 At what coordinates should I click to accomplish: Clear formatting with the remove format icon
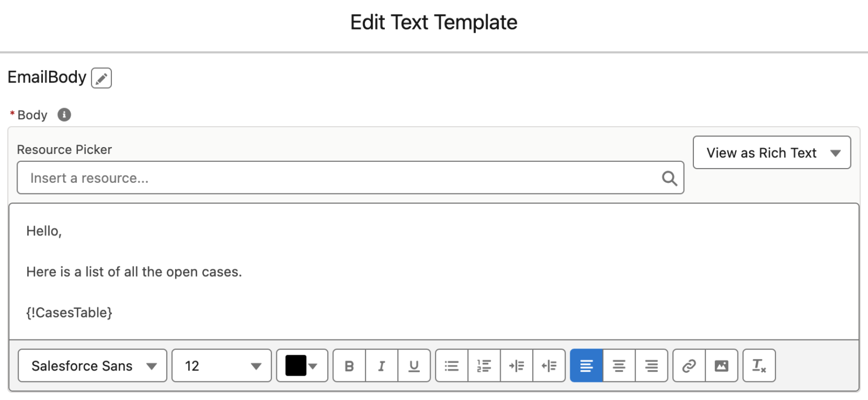(x=759, y=365)
